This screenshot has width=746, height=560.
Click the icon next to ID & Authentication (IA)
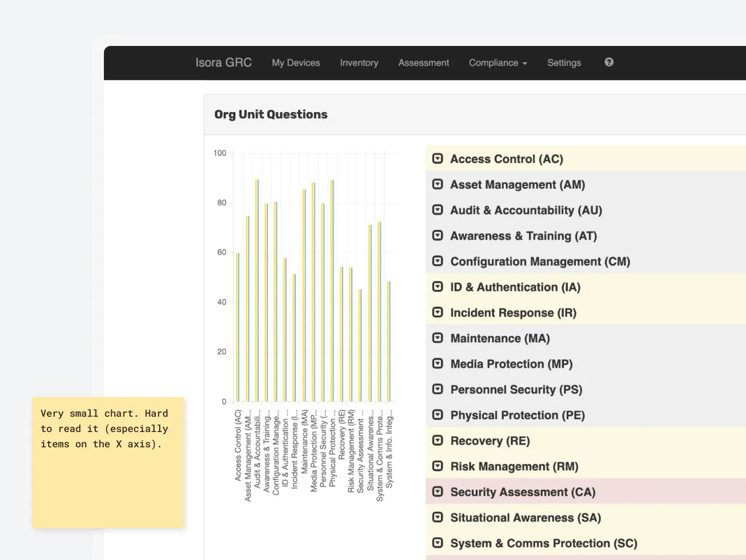[x=438, y=287]
